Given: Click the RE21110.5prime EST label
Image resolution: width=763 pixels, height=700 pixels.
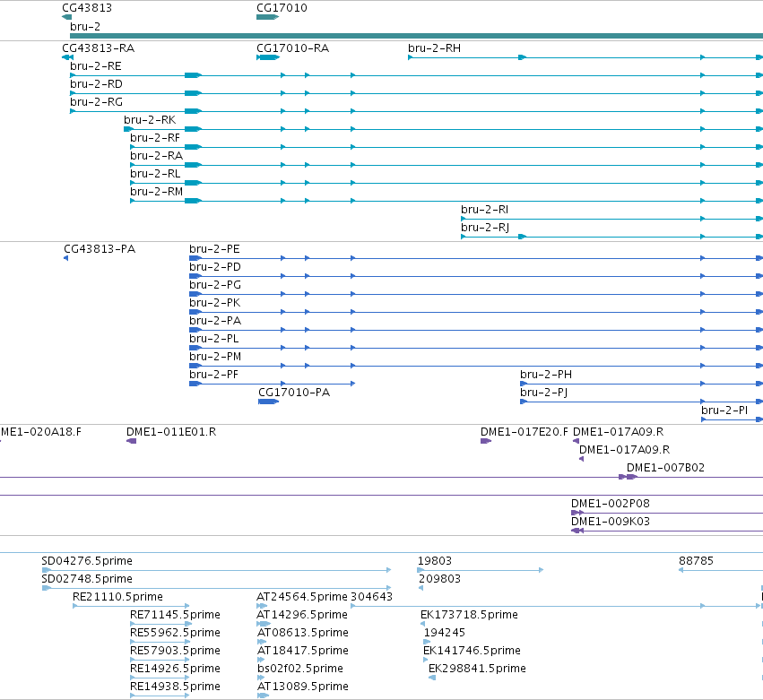Looking at the screenshot, I should coord(117,597).
